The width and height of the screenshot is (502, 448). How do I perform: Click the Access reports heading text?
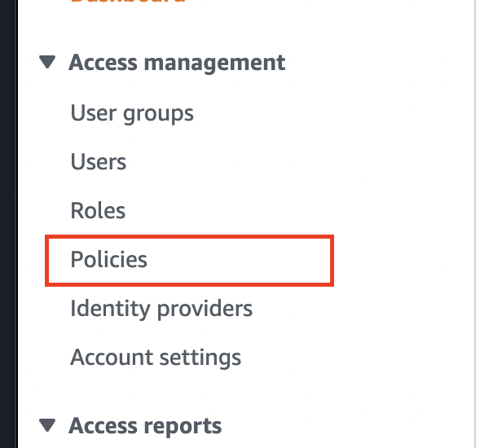145,425
